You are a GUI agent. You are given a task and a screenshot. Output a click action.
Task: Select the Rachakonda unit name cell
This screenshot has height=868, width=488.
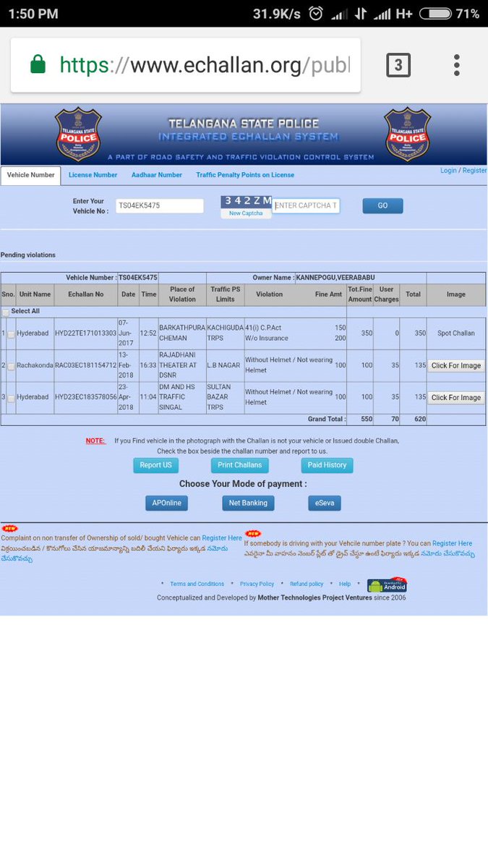pos(35,366)
